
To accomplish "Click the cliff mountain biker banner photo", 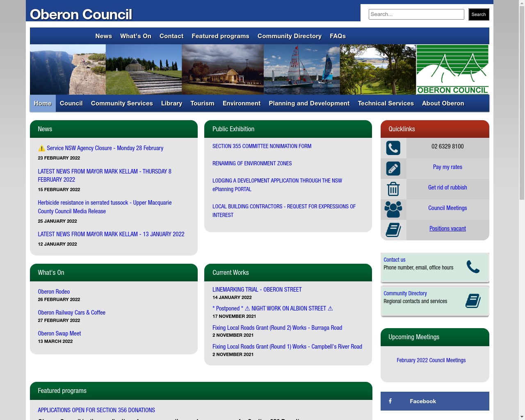I will pyautogui.click(x=68, y=70).
